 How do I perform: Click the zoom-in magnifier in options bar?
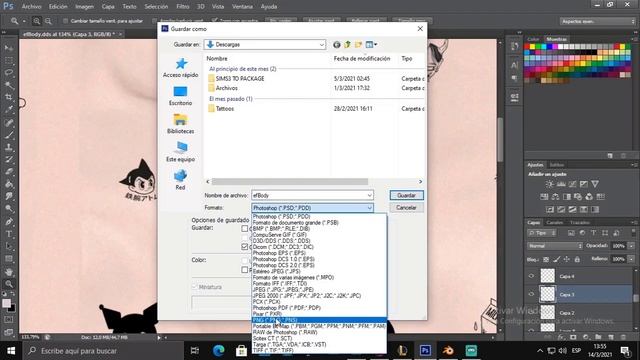click(37, 21)
